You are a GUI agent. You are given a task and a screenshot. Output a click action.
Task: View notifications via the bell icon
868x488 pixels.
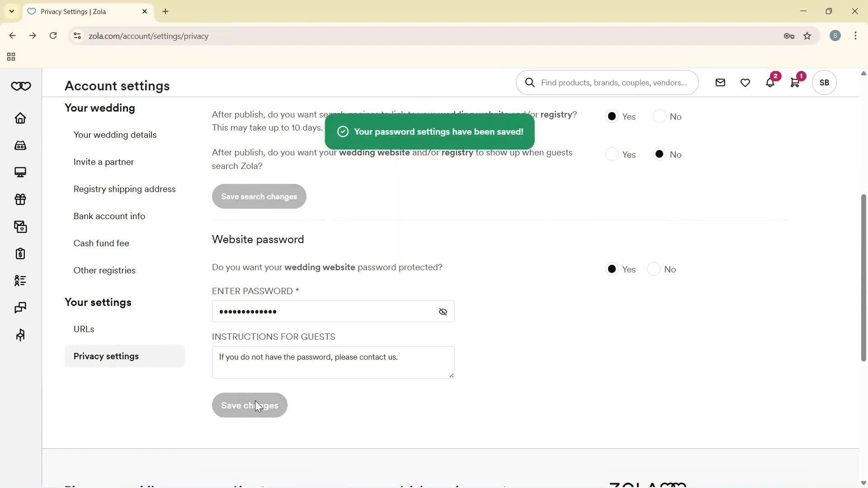pyautogui.click(x=770, y=83)
